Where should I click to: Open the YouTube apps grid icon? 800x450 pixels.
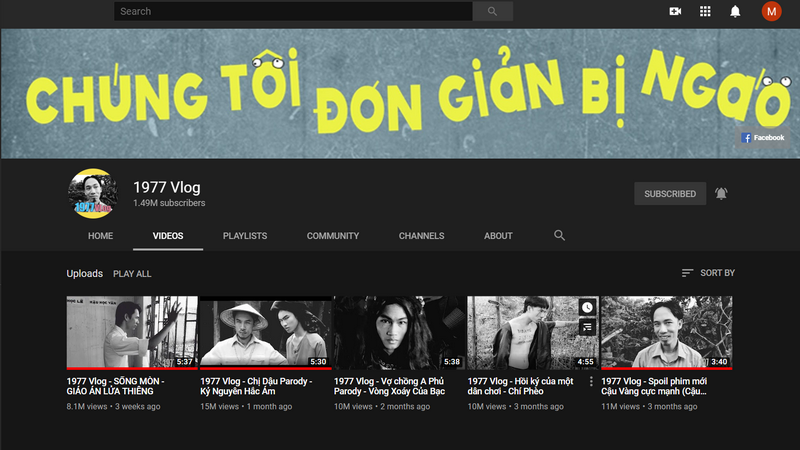pyautogui.click(x=705, y=11)
